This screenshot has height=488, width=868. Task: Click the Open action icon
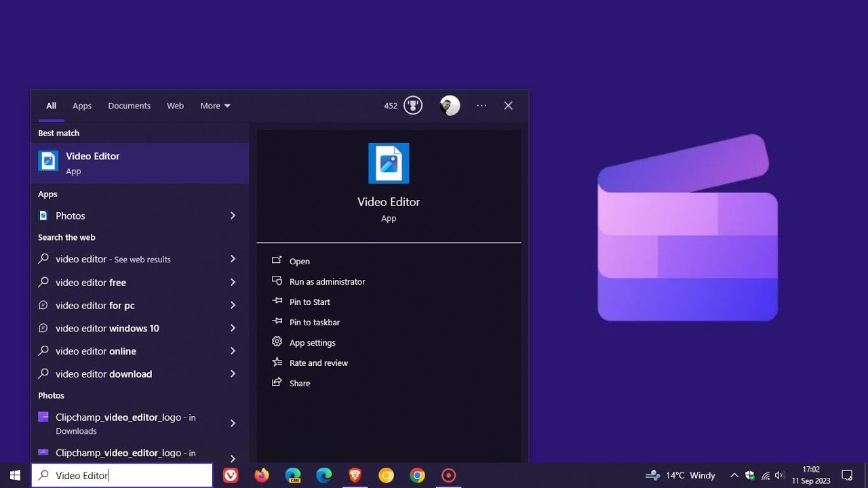pyautogui.click(x=277, y=261)
